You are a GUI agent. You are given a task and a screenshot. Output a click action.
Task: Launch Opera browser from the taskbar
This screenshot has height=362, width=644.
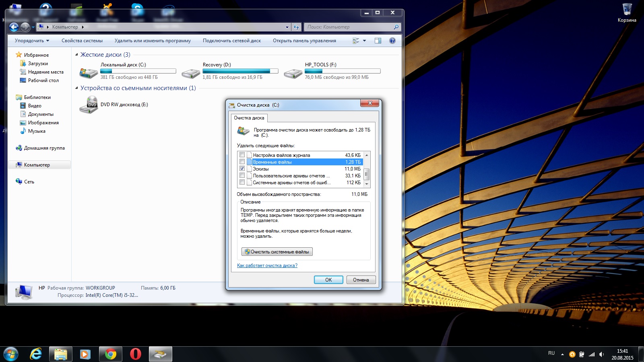click(136, 354)
